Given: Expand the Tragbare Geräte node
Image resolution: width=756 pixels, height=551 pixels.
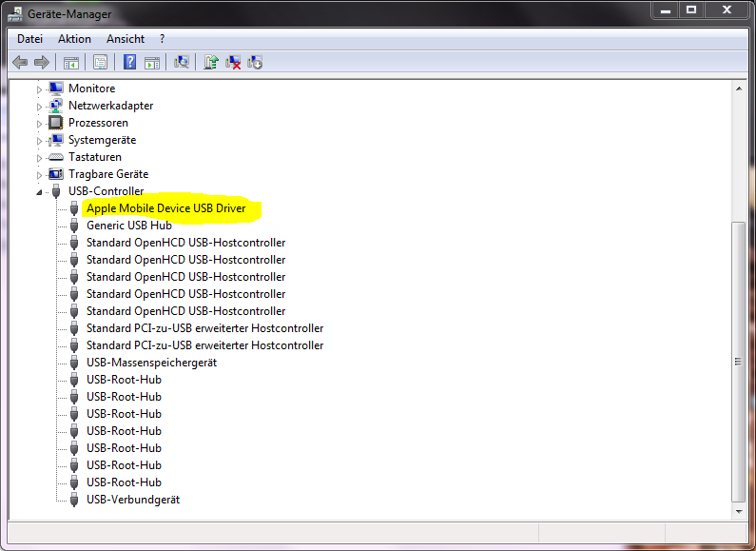Looking at the screenshot, I should point(39,175).
